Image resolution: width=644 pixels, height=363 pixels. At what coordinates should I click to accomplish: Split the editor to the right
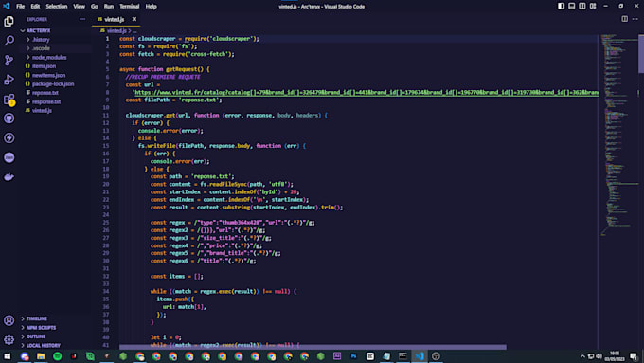point(624,19)
